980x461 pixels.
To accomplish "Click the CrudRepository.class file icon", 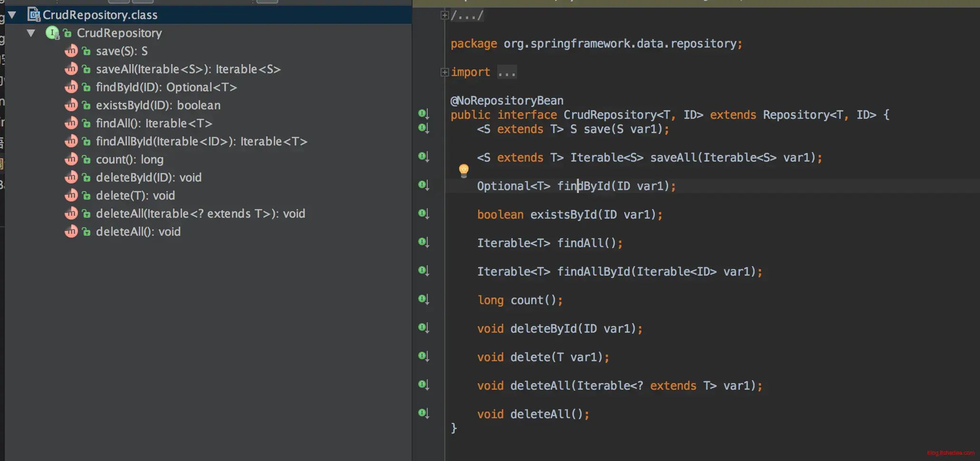I will [34, 15].
